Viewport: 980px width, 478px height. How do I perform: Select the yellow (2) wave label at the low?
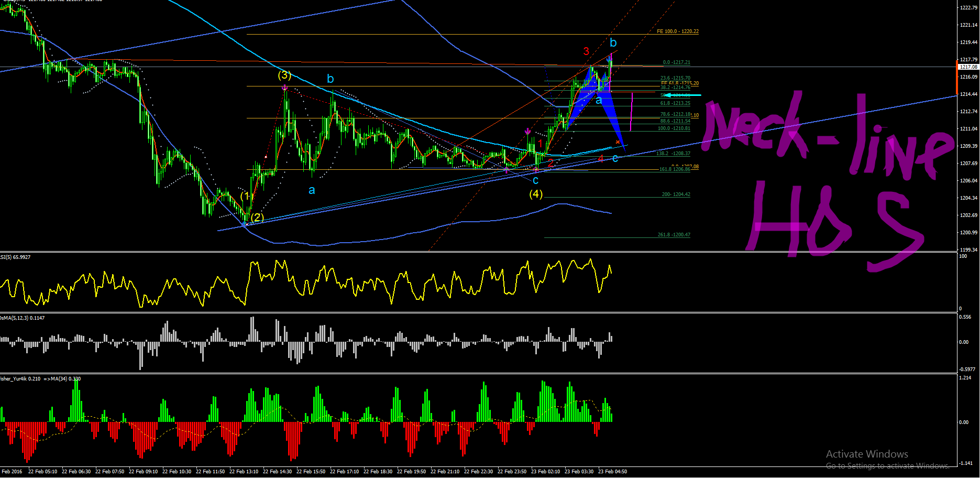(257, 217)
